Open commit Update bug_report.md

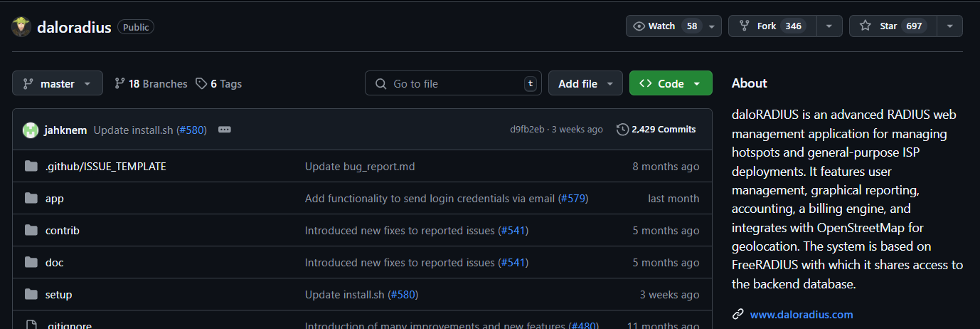360,167
